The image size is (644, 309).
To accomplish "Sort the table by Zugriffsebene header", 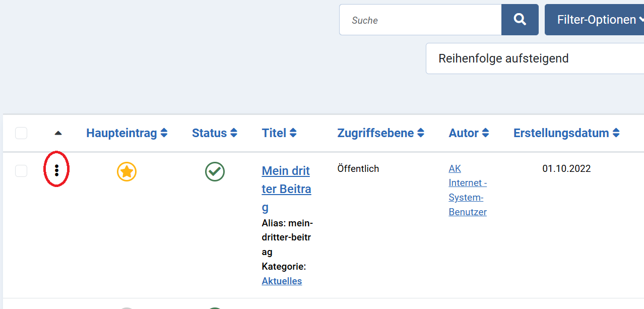I will point(380,133).
